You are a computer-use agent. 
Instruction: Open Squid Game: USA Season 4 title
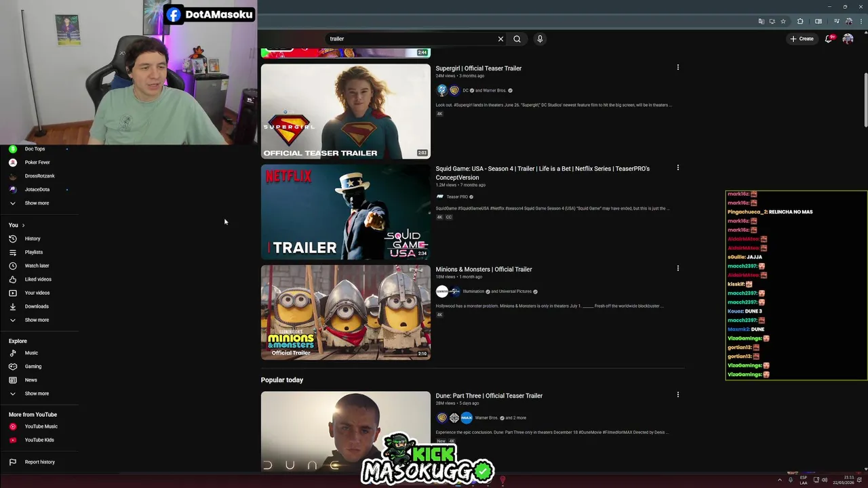[542, 173]
